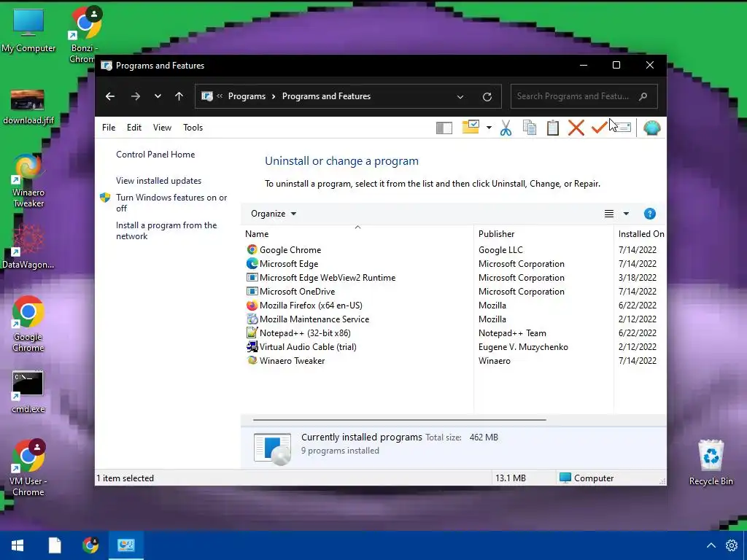Go back with the Back arrow

click(110, 96)
